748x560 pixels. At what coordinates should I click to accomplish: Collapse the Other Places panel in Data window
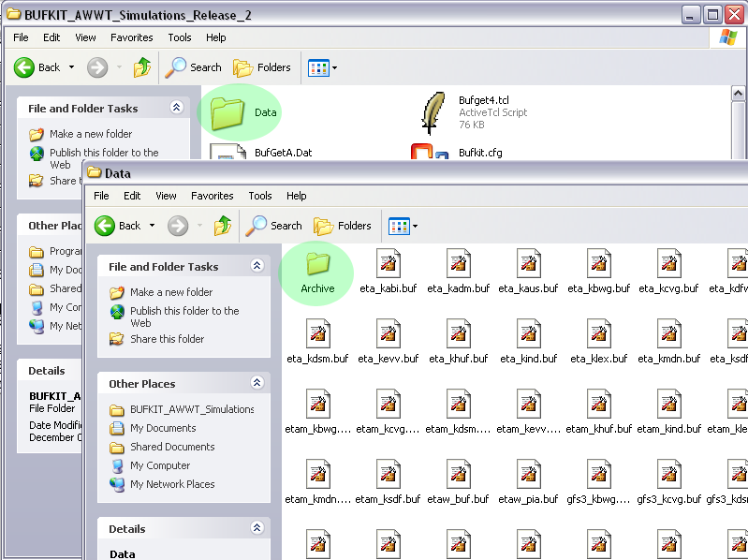[257, 383]
